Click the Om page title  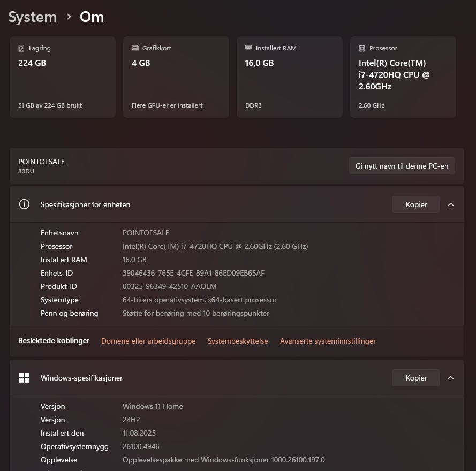tap(92, 17)
